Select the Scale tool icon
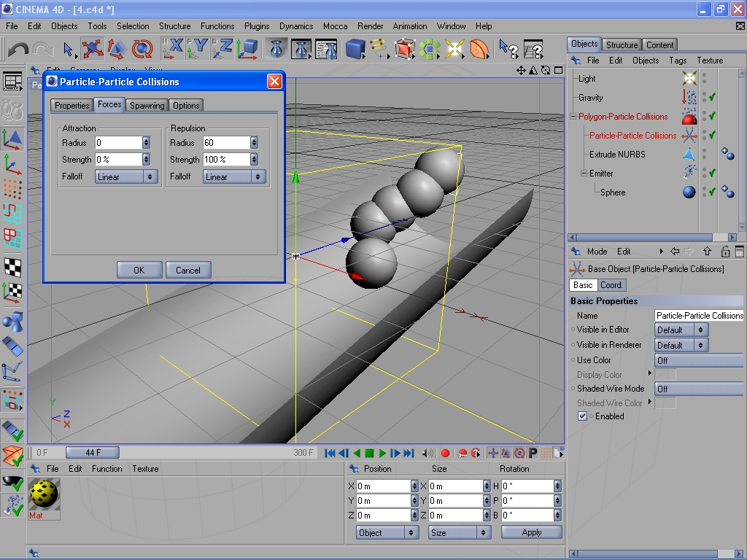The width and height of the screenshot is (747, 560). point(117,49)
